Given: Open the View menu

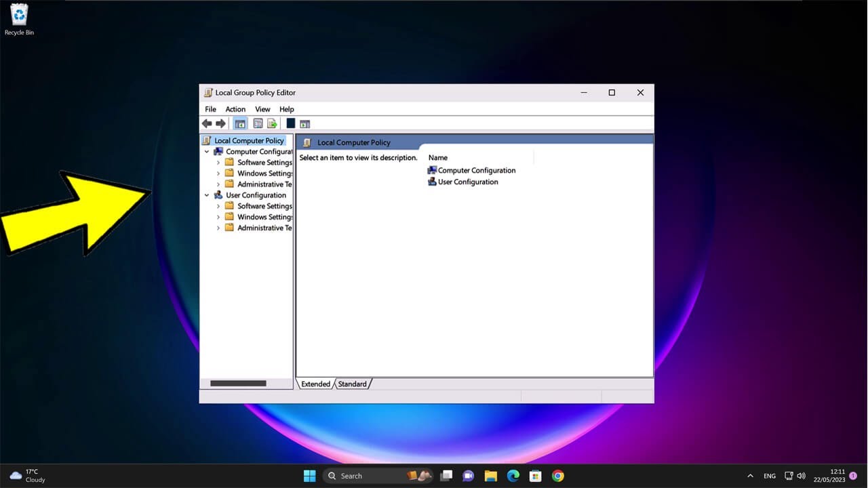Looking at the screenshot, I should [262, 109].
